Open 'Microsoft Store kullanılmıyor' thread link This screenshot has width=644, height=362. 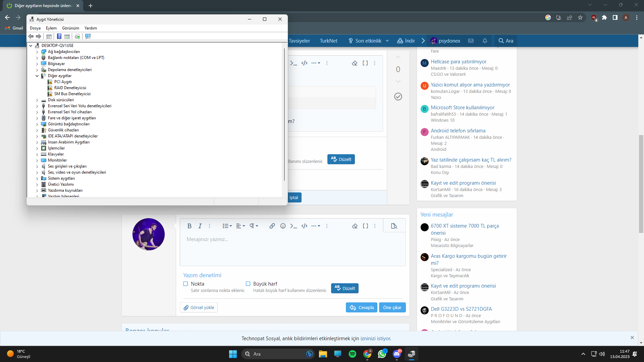coord(463,108)
